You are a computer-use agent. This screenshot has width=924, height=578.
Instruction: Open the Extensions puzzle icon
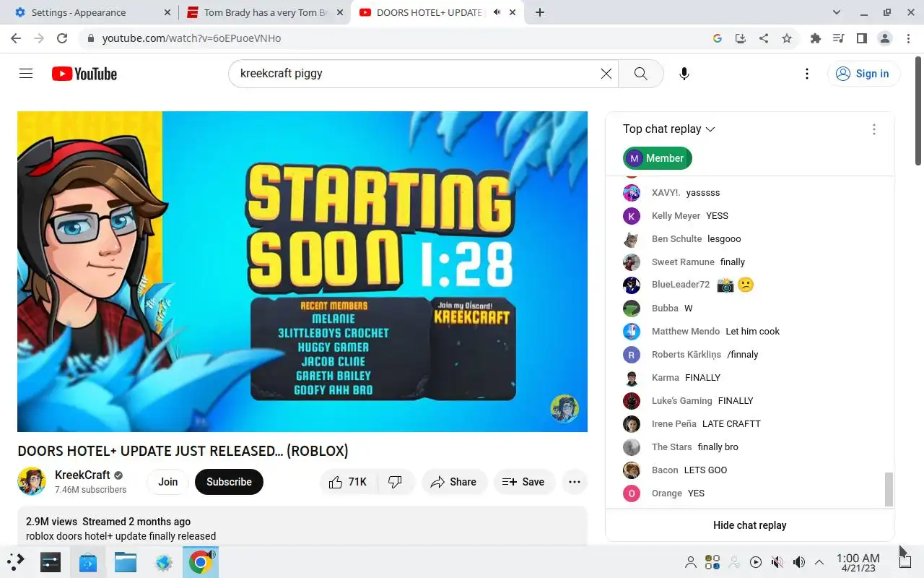(816, 38)
